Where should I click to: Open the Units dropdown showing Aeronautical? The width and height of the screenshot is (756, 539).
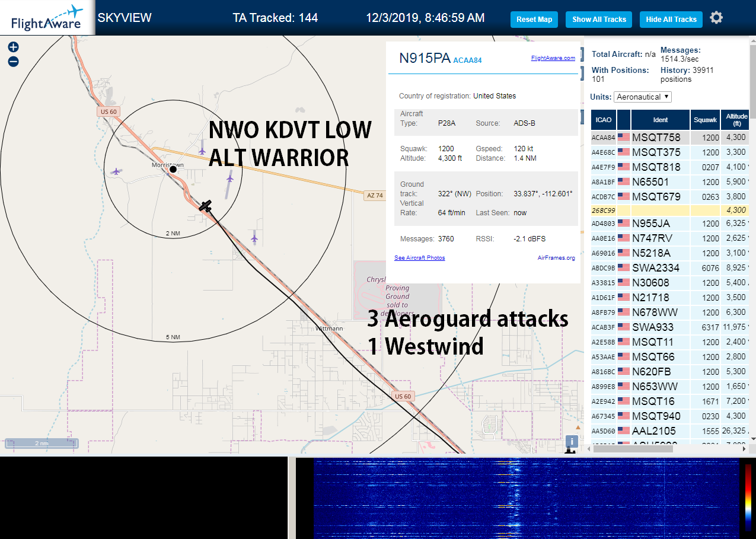coord(643,97)
